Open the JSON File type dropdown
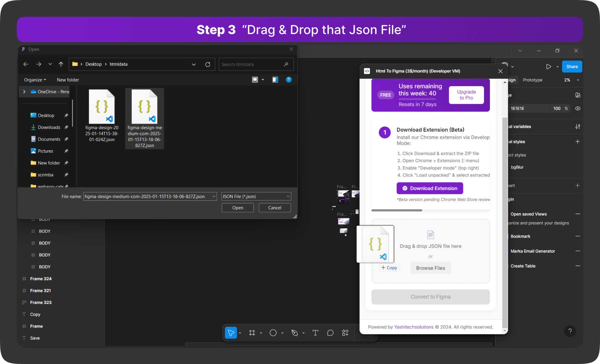600x364 pixels. pos(256,196)
